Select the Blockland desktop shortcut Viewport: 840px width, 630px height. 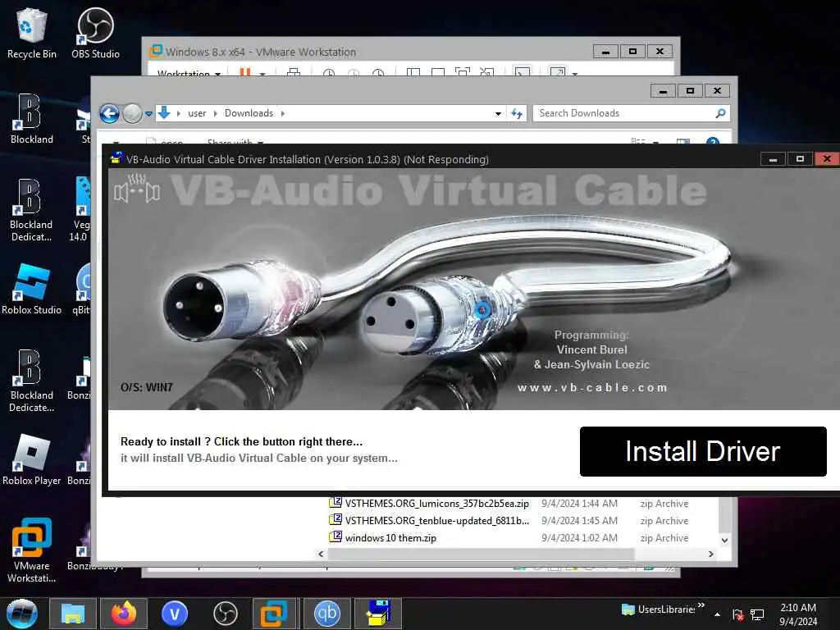click(x=32, y=119)
